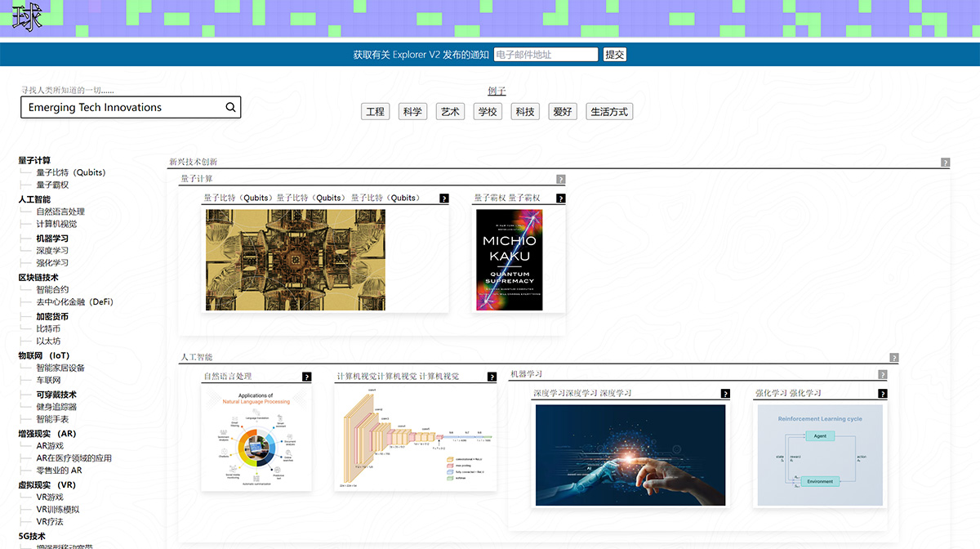The height and width of the screenshot is (549, 980).
Task: Click the search magnifier icon
Action: click(230, 107)
